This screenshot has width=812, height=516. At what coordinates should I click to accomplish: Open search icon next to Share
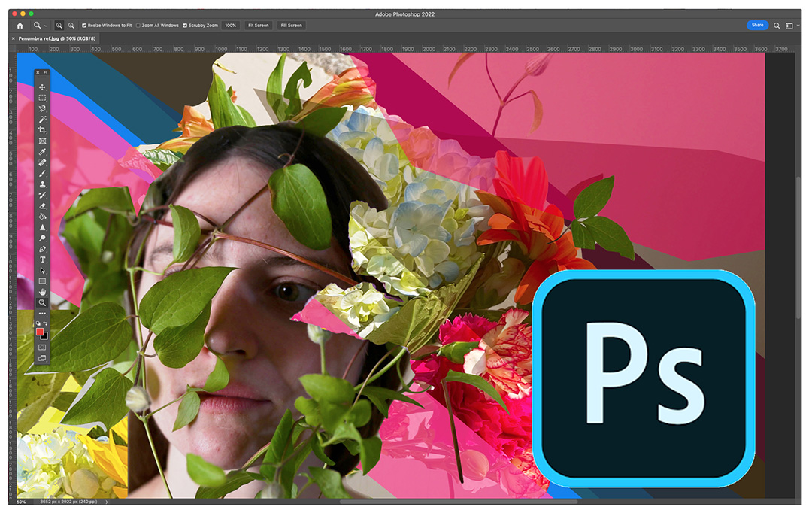click(x=777, y=26)
